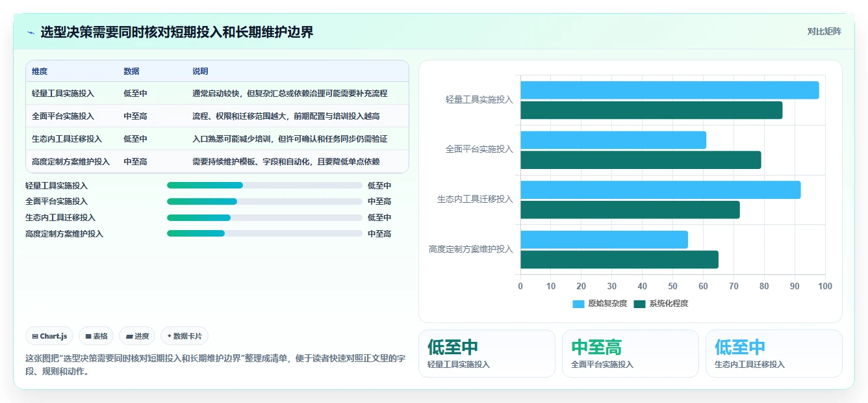Click the 说明 column header

pos(200,71)
